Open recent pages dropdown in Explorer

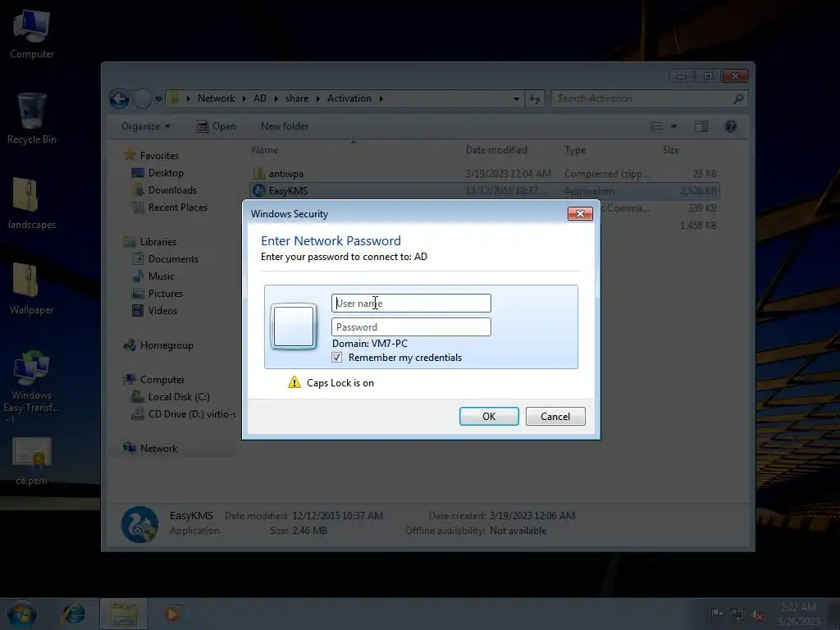(x=158, y=98)
